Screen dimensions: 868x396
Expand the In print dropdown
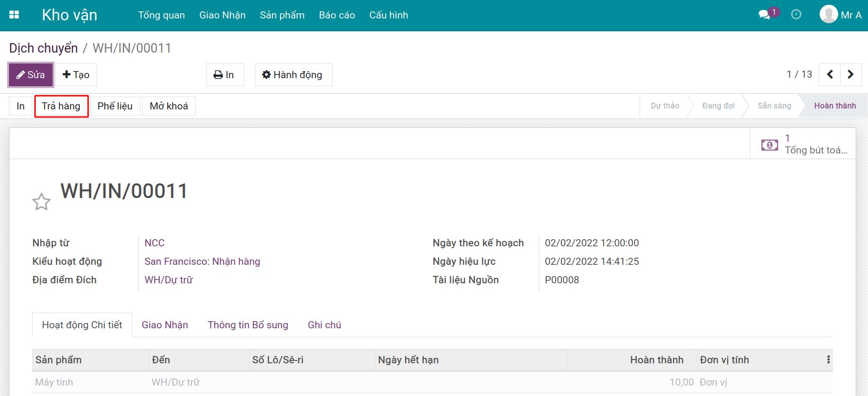click(225, 75)
